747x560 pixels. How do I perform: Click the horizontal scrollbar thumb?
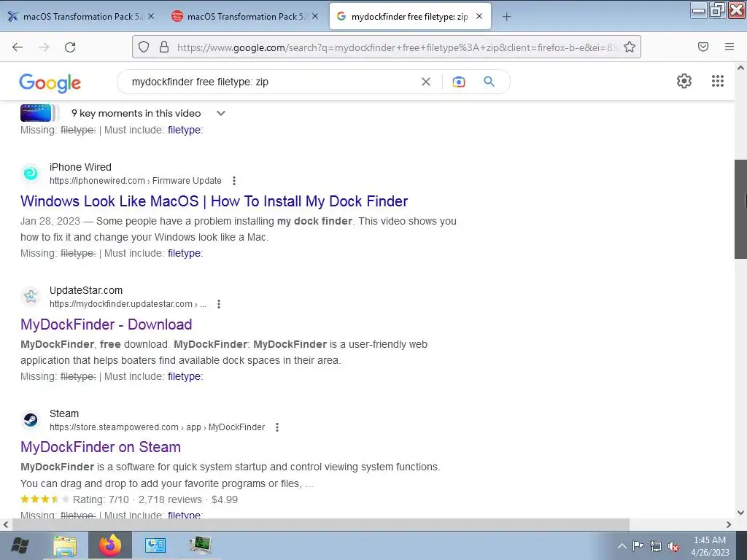pyautogui.click(x=321, y=524)
